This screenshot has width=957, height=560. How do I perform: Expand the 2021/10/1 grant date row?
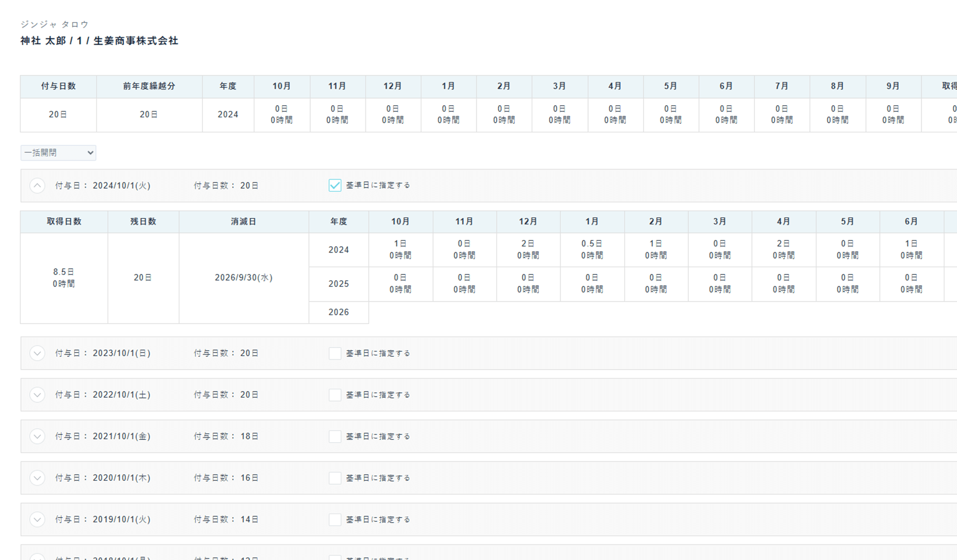coord(37,436)
